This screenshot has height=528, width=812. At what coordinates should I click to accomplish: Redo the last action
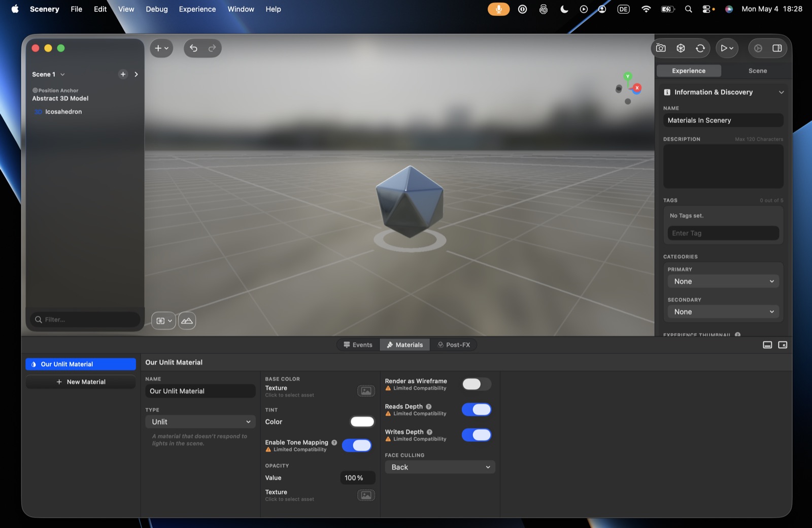click(212, 48)
